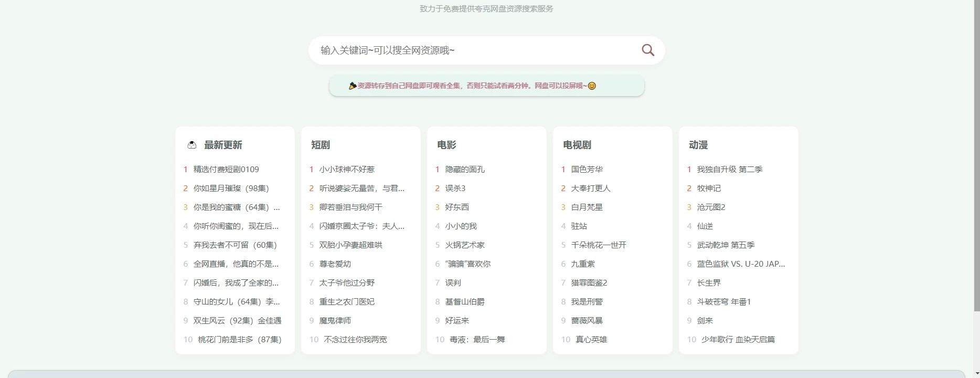Select the TV series 驻站
Screen dimensions: 980x378
579,226
